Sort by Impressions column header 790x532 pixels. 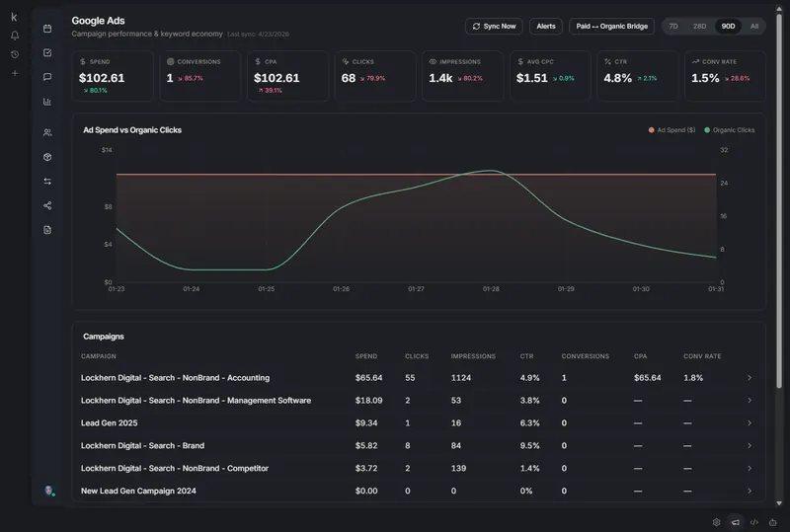coord(473,356)
